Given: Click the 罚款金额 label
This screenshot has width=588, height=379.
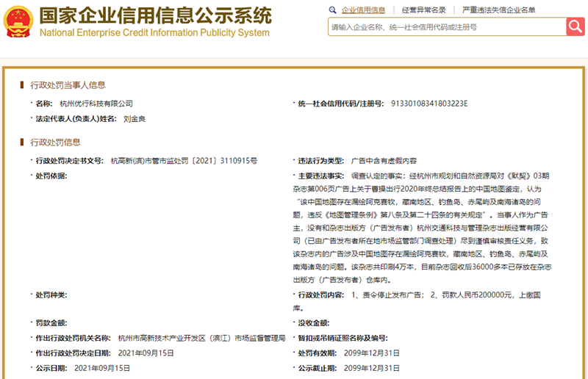Looking at the screenshot, I should pyautogui.click(x=51, y=322).
